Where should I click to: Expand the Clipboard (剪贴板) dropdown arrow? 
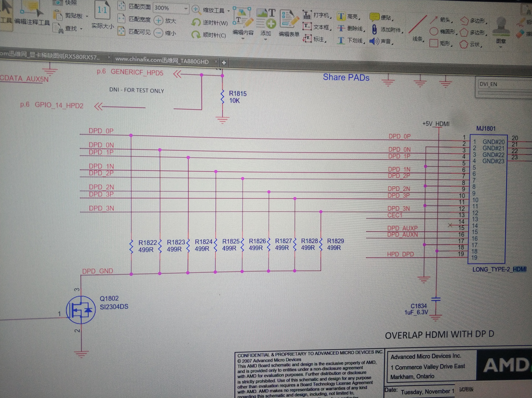[x=87, y=16]
